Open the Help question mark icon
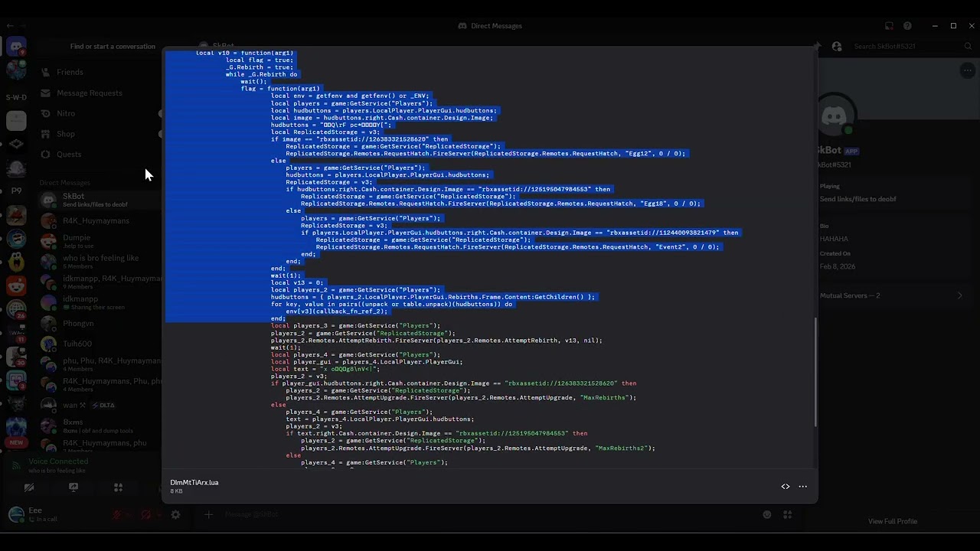Image resolution: width=980 pixels, height=551 pixels. pyautogui.click(x=907, y=26)
